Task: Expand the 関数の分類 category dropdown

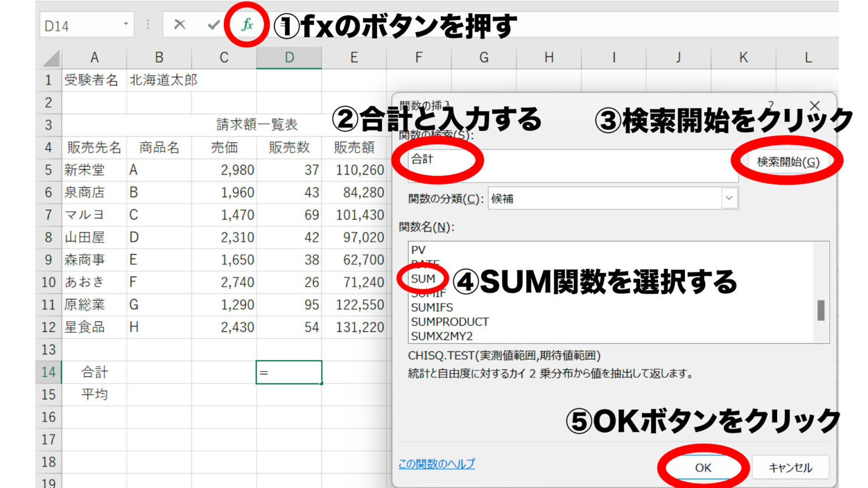Action: click(x=729, y=198)
